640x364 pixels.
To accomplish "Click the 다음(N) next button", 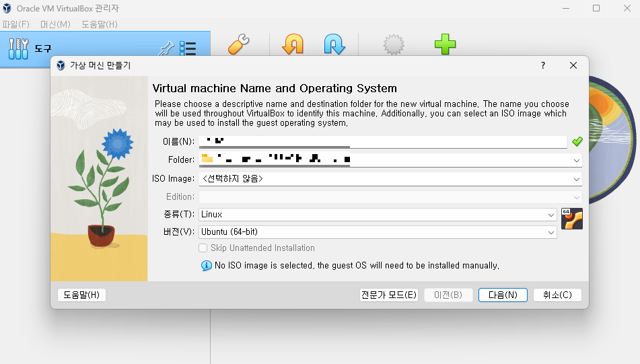I will pyautogui.click(x=503, y=295).
